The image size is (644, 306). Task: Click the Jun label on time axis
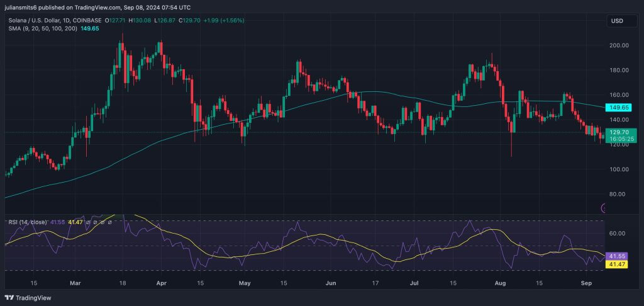[x=331, y=283]
